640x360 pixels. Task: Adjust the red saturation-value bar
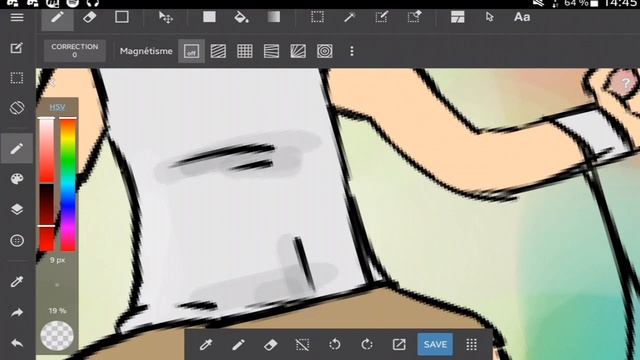coord(47,184)
